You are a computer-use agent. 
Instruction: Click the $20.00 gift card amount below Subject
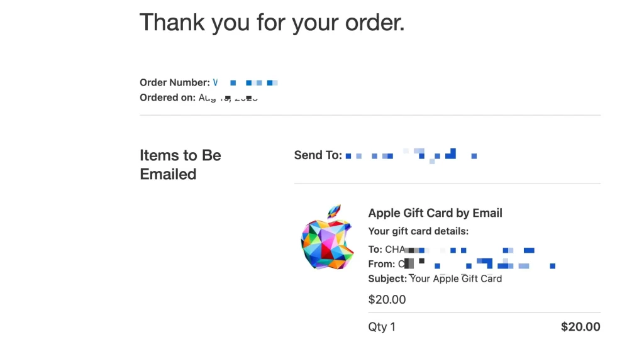387,300
